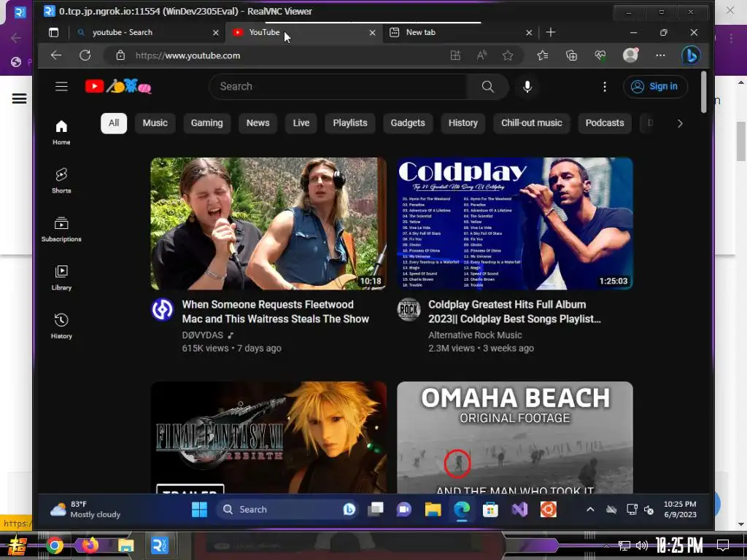Click the Read aloud icon in address bar
747x560 pixels.
point(481,55)
